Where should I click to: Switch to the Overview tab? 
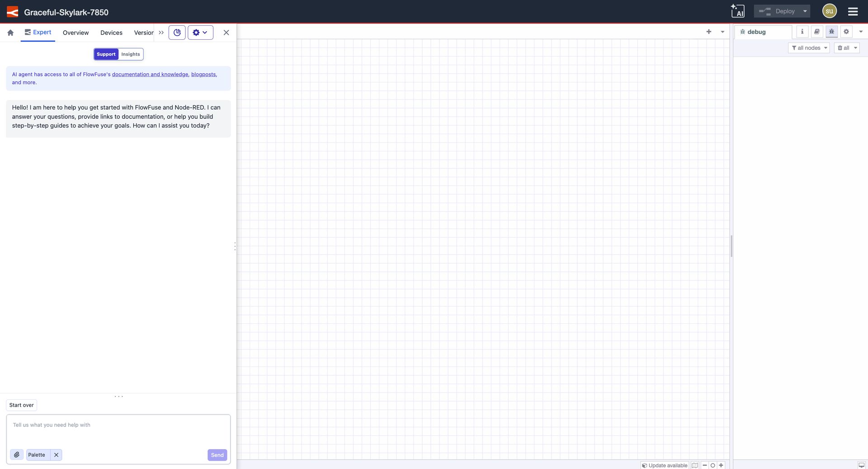click(x=75, y=33)
